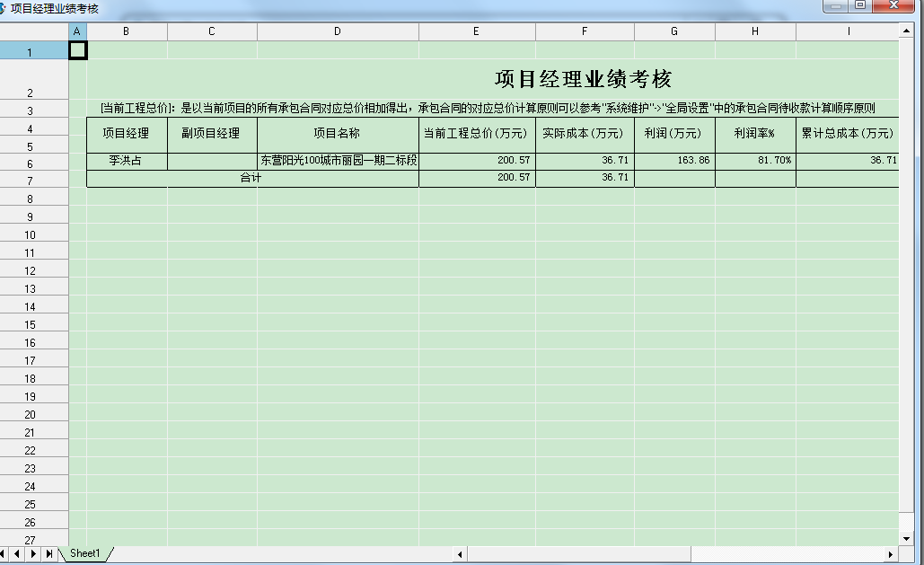The width and height of the screenshot is (924, 565).
Task: Click the vertical scrollbar down arrow
Action: (907, 540)
